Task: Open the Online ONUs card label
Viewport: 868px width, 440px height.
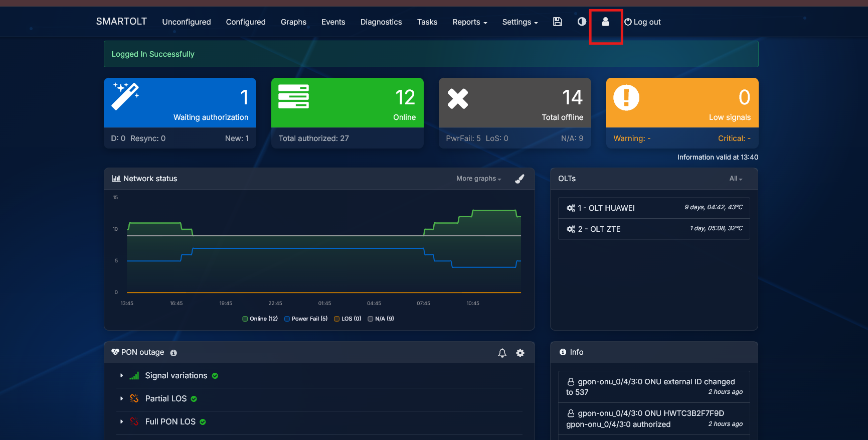Action: tap(404, 117)
